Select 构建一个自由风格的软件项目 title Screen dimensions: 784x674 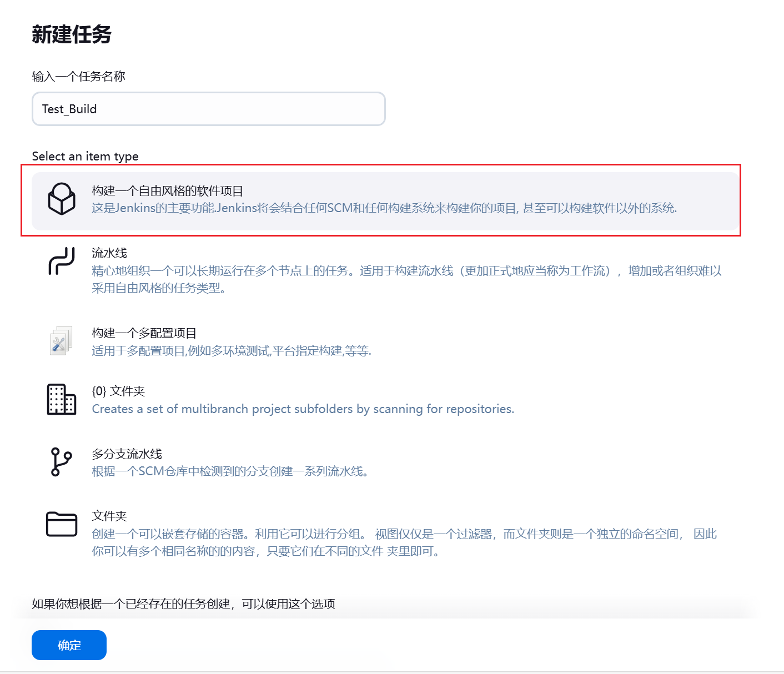(x=168, y=191)
